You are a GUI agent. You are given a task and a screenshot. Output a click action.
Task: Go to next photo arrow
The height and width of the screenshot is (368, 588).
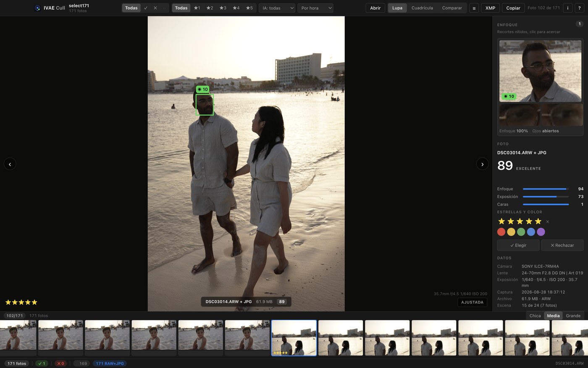tap(482, 164)
